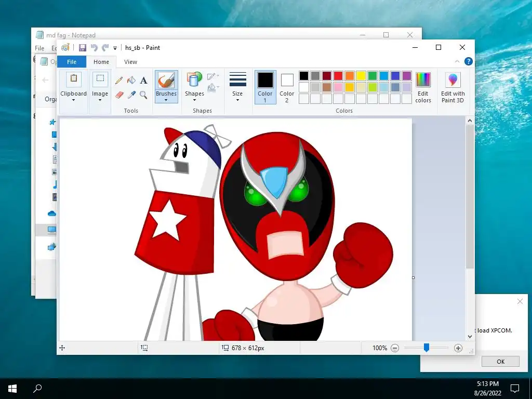
Task: Click OK in the XPCOM error dialog
Action: (x=500, y=362)
